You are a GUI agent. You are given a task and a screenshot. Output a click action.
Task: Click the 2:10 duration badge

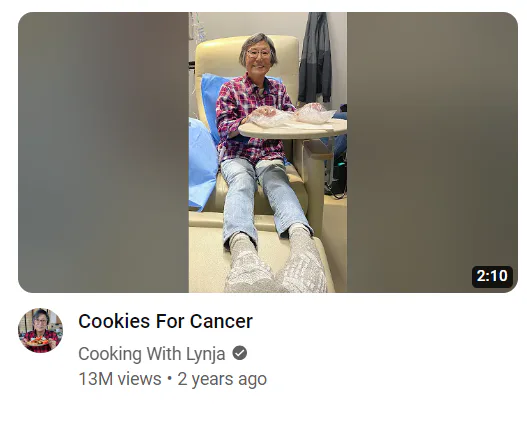click(492, 276)
